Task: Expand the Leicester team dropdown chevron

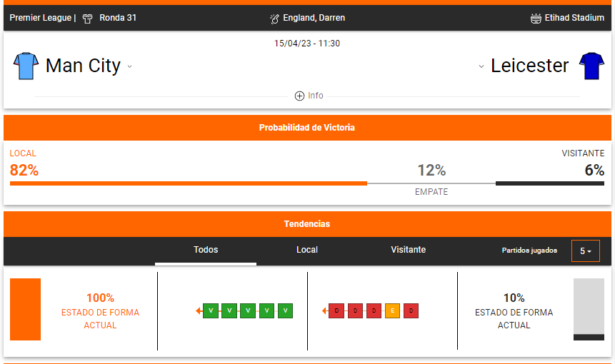Action: tap(481, 66)
